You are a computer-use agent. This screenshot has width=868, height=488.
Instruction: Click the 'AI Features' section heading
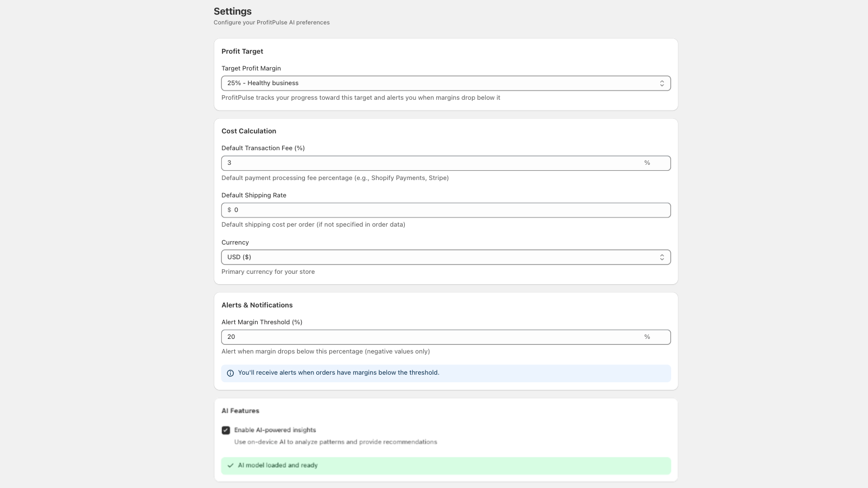(x=240, y=410)
